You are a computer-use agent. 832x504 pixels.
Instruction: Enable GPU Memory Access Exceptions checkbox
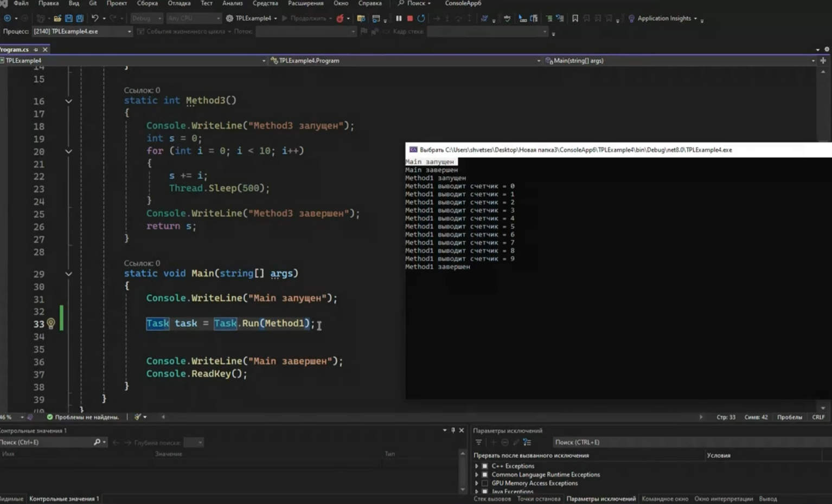tap(485, 483)
